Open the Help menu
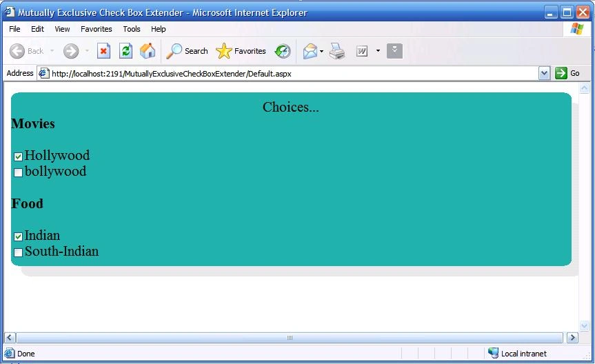This screenshot has height=364, width=595. (159, 29)
